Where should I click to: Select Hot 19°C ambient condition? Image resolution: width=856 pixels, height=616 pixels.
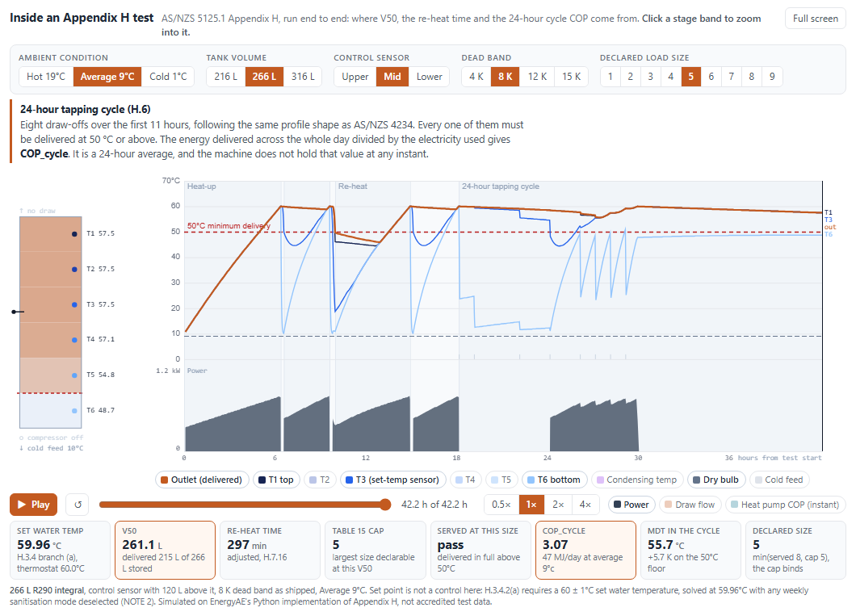point(46,77)
